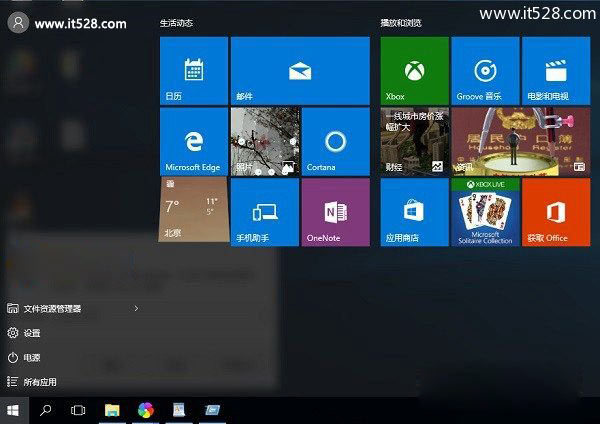Open the Photos (照片) tile

click(x=265, y=142)
